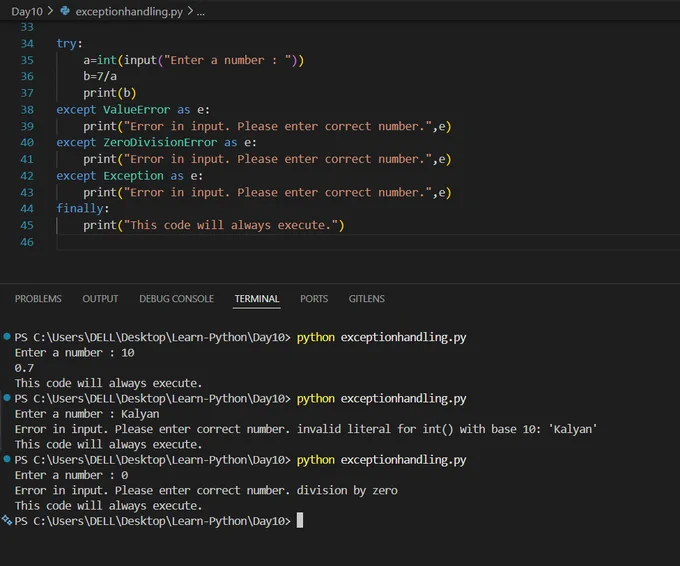Click Day10 folder in breadcrumb
Screen dimensions: 680x566
coord(27,11)
